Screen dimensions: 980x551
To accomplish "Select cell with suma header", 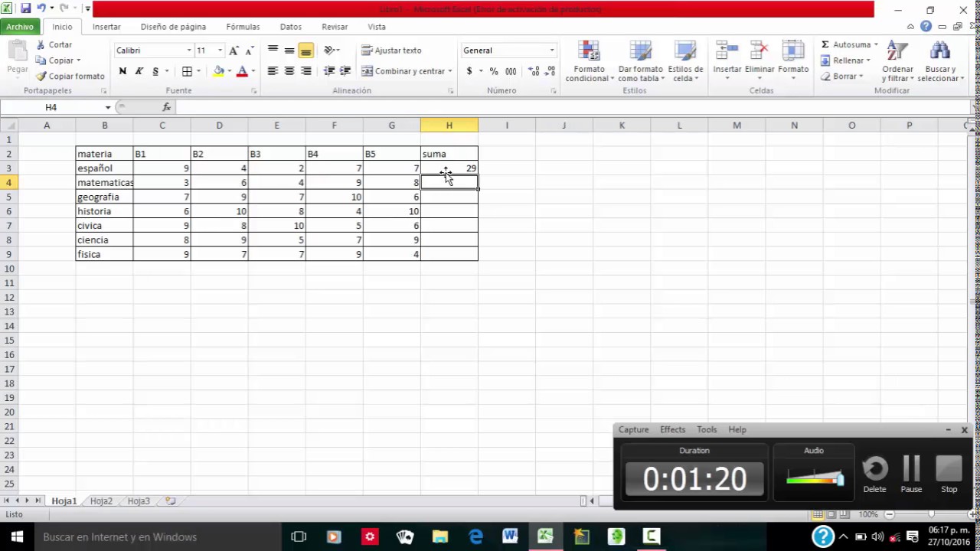I will coord(449,154).
